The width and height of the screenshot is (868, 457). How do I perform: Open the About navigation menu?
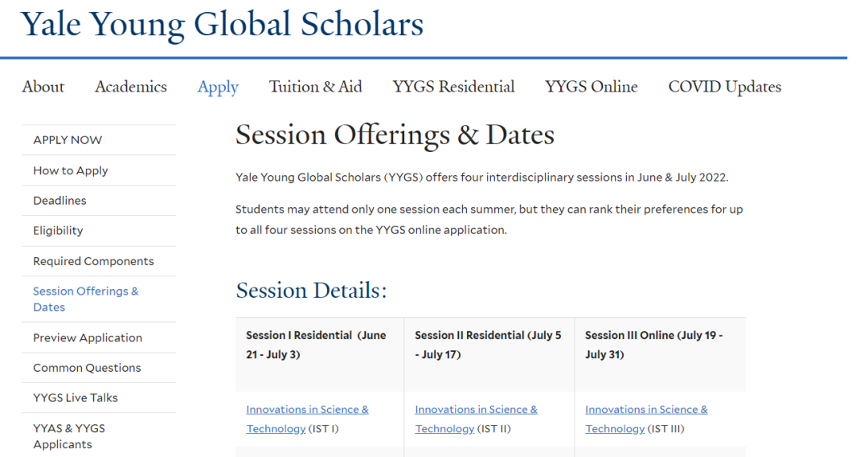click(x=43, y=87)
